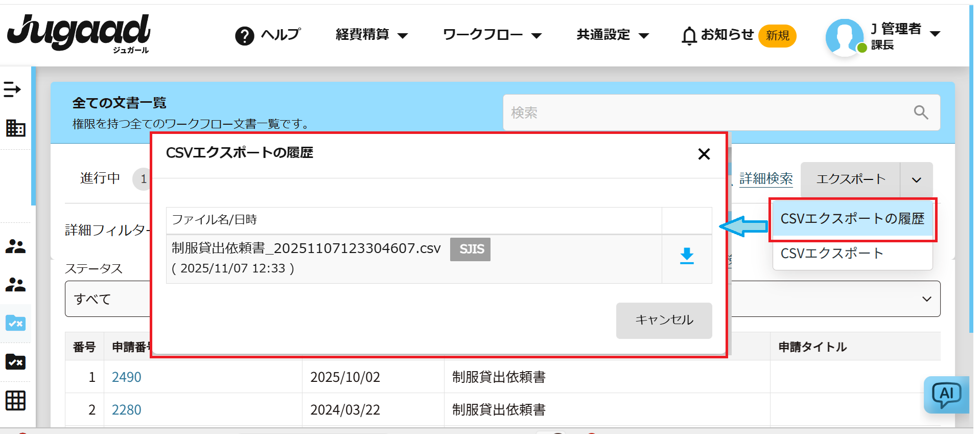Open the 詳細検索 link
The image size is (980, 434).
pyautogui.click(x=765, y=179)
